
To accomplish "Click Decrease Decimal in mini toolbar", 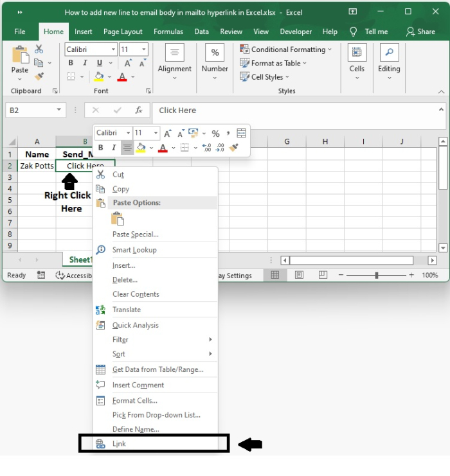I will click(220, 148).
